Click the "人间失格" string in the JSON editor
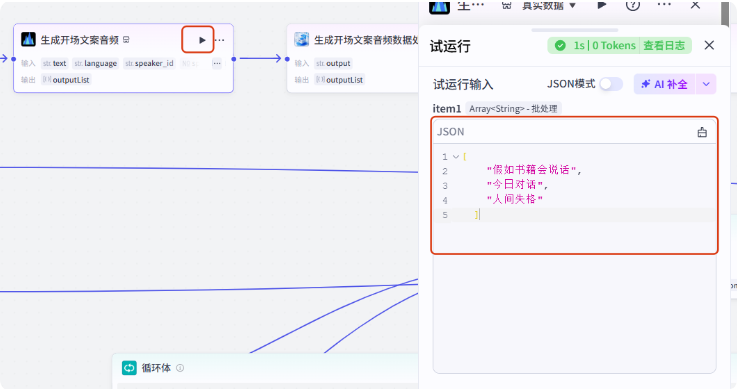 point(515,199)
